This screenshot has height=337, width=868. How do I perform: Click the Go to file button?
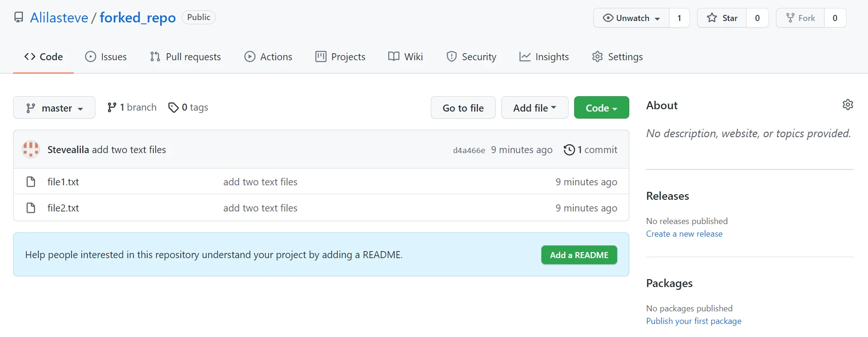(x=463, y=107)
